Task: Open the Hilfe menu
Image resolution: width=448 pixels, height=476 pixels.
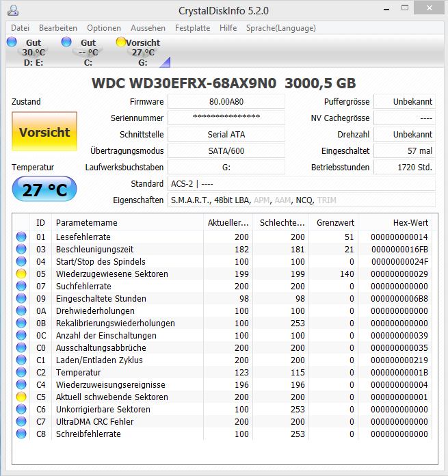Action: [x=228, y=28]
